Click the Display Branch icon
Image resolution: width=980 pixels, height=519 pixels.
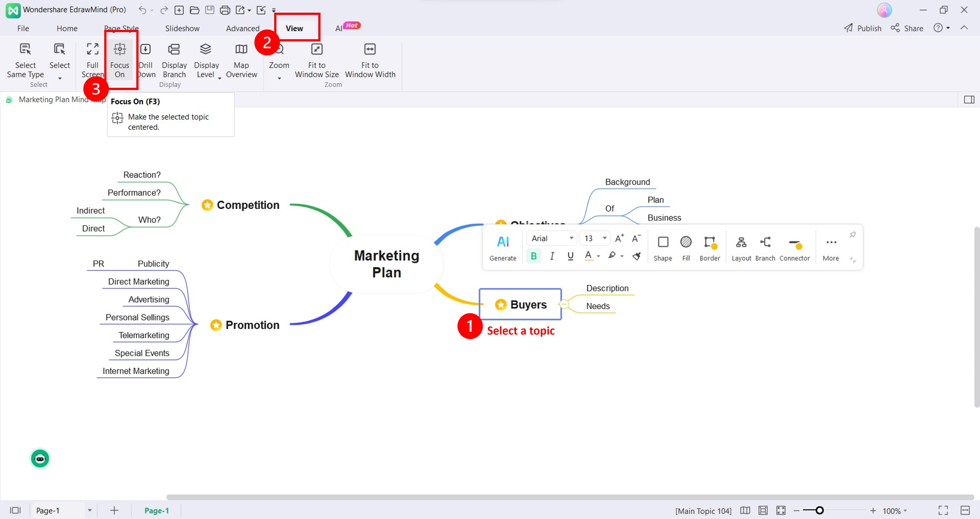tap(174, 49)
